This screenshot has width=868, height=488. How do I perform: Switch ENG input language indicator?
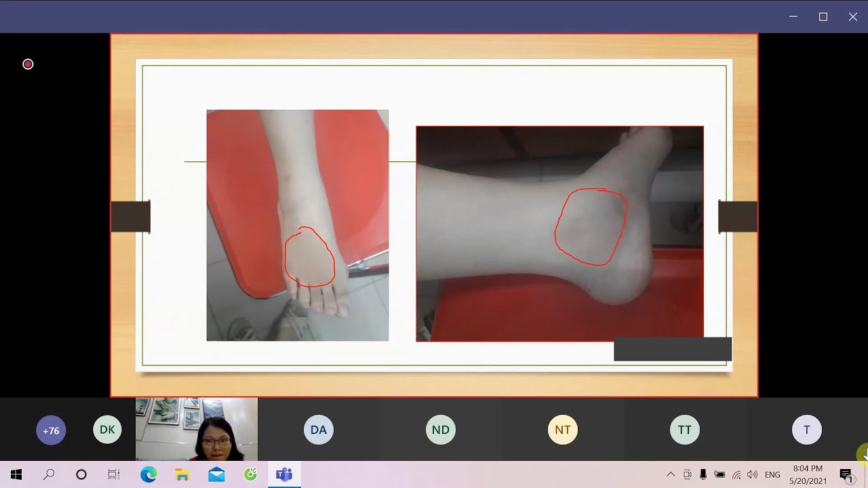click(772, 474)
